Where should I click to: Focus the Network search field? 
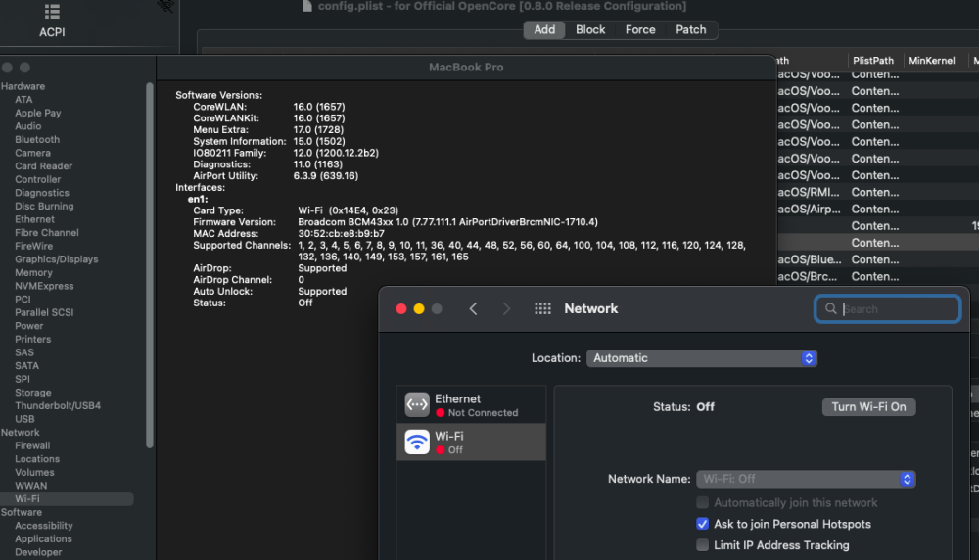887,309
